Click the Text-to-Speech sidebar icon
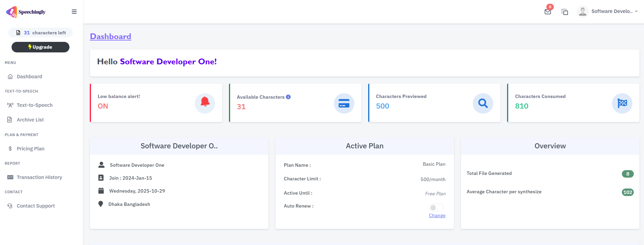The height and width of the screenshot is (245, 644). (10, 105)
